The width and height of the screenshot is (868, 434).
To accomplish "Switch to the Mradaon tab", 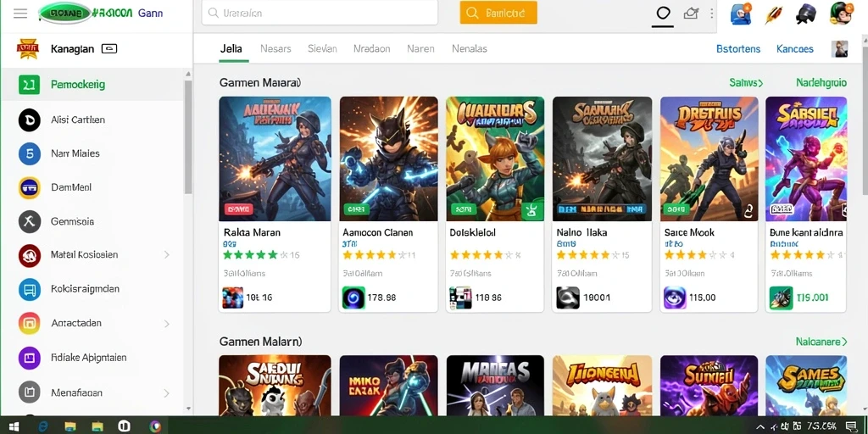I will pyautogui.click(x=371, y=48).
